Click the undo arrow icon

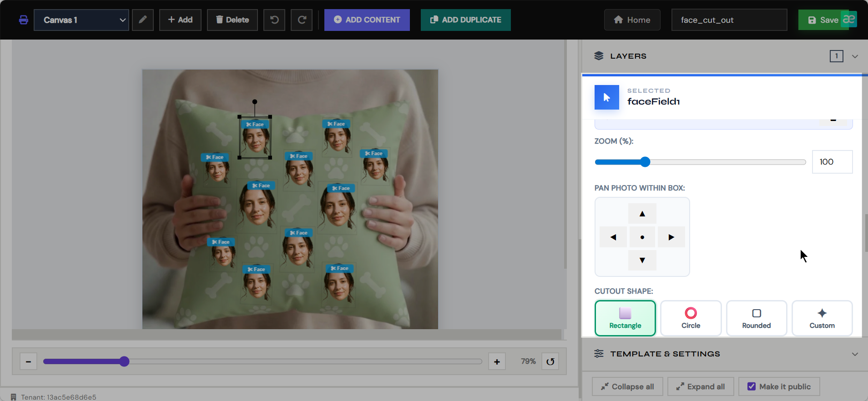click(274, 20)
